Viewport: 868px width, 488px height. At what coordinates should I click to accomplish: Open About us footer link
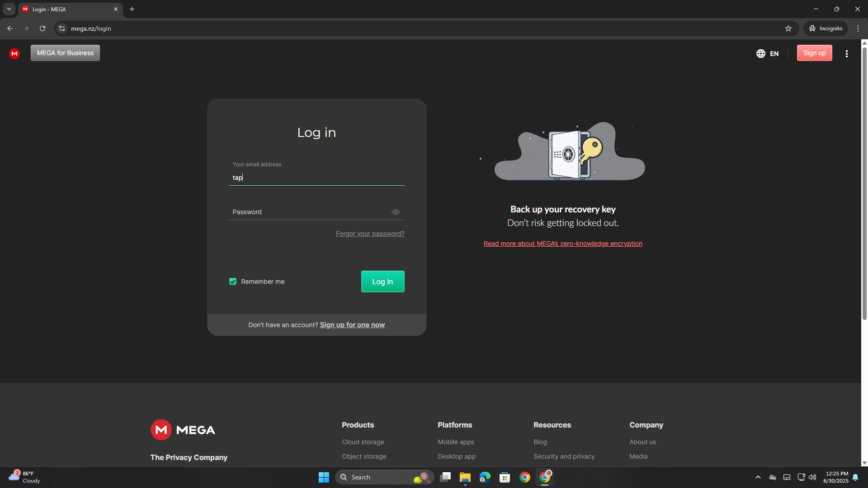pyautogui.click(x=642, y=442)
